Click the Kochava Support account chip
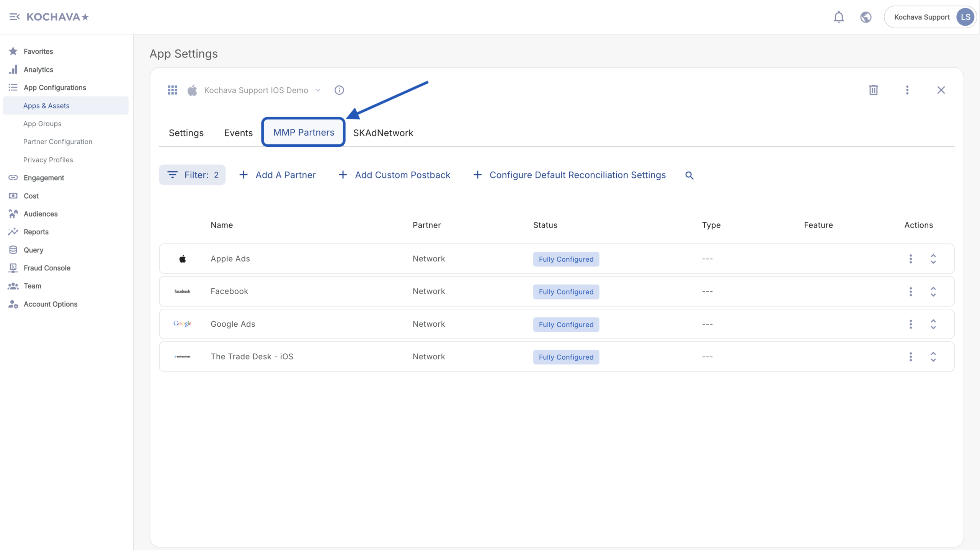Image resolution: width=980 pixels, height=550 pixels. pyautogui.click(x=929, y=17)
